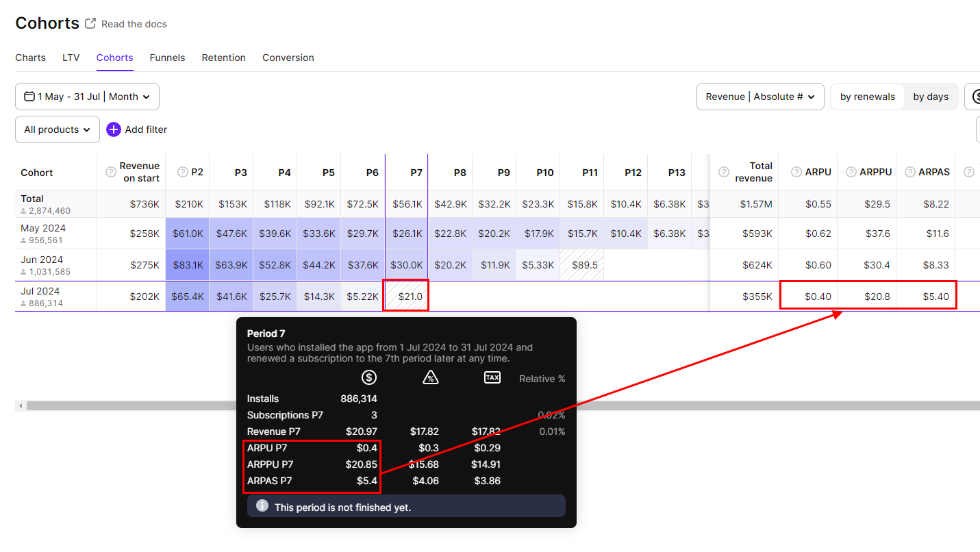Switch to the LTV tab
The image size is (980, 552).
coord(71,58)
